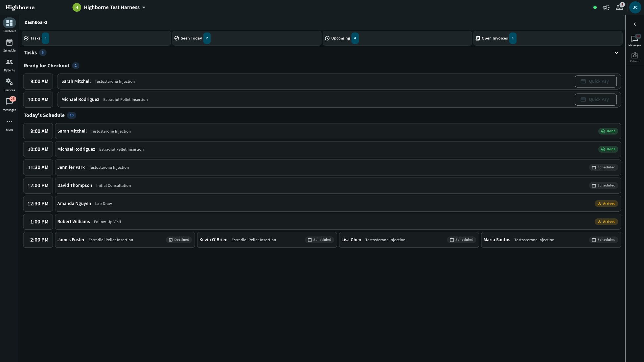Image resolution: width=644 pixels, height=362 pixels.
Task: Click Arrived status for Amanda Nguyen
Action: [606, 203]
